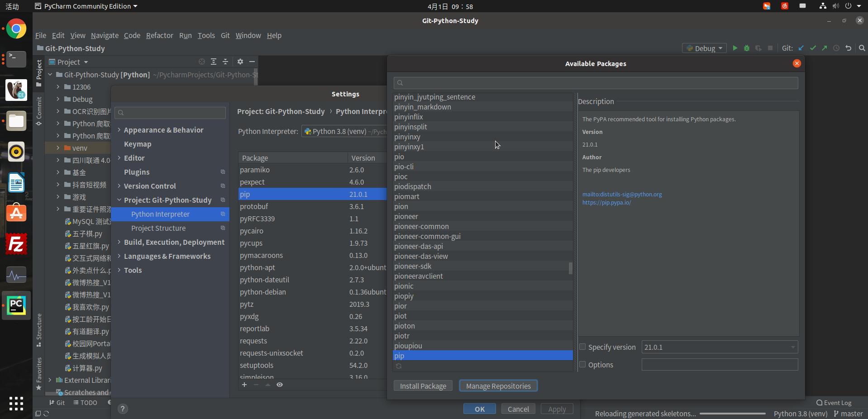Screen dimensions: 868x419
Task: Select the requests row in installed packages
Action: tap(312, 341)
